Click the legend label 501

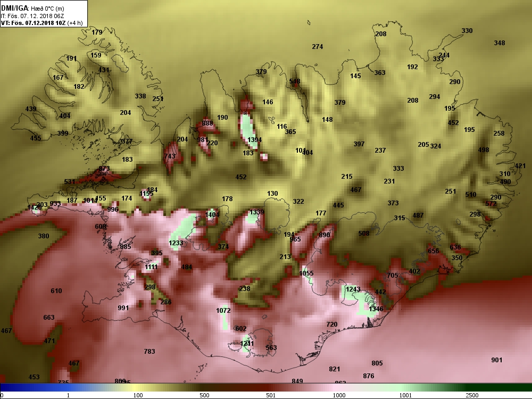coord(271,395)
